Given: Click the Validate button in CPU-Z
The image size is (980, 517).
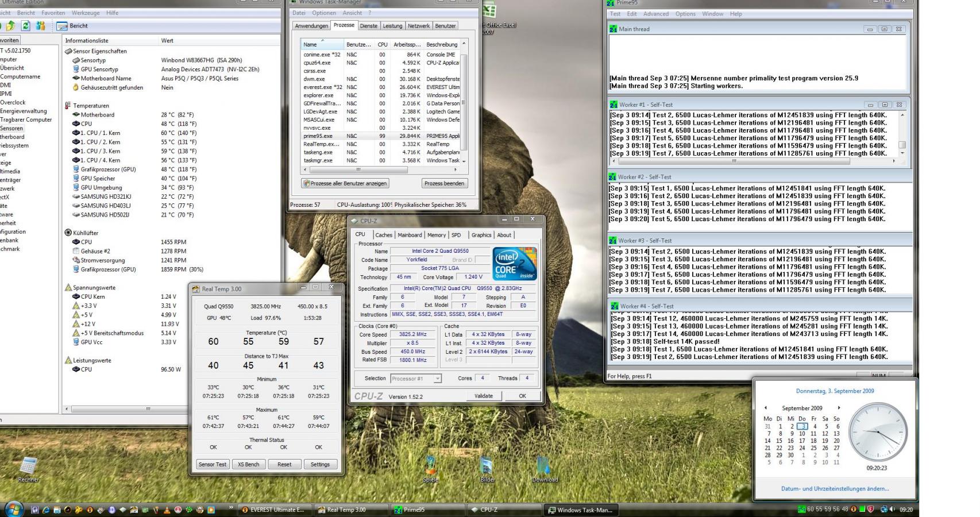Looking at the screenshot, I should pyautogui.click(x=484, y=396).
